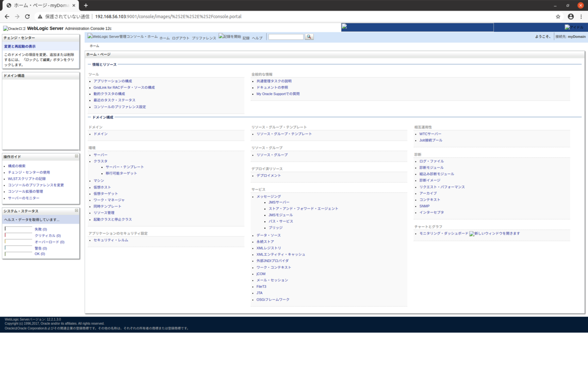Click the 新しいウィンドウを開きます icon
Image resolution: width=588 pixels, height=373 pixels.
[x=494, y=233]
